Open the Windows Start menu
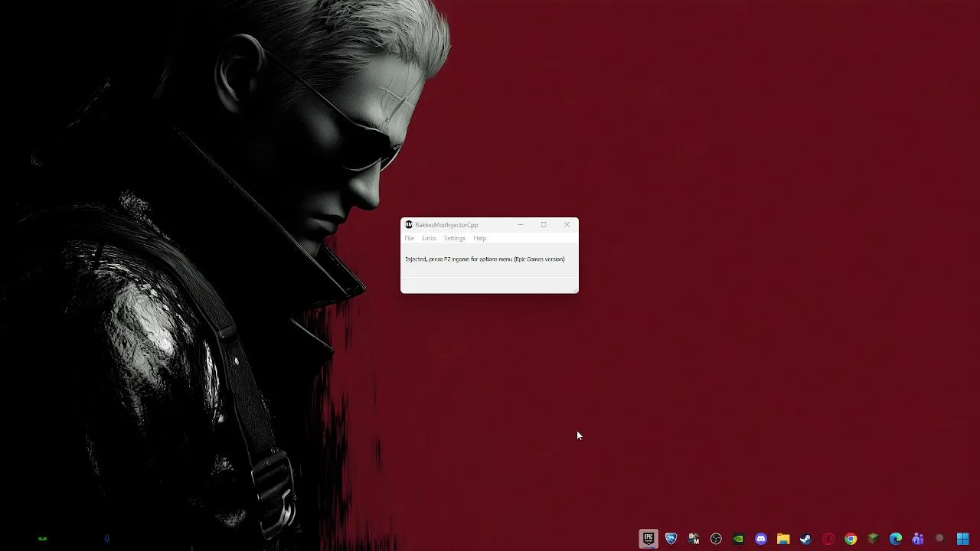This screenshot has width=980, height=551. pos(963,539)
